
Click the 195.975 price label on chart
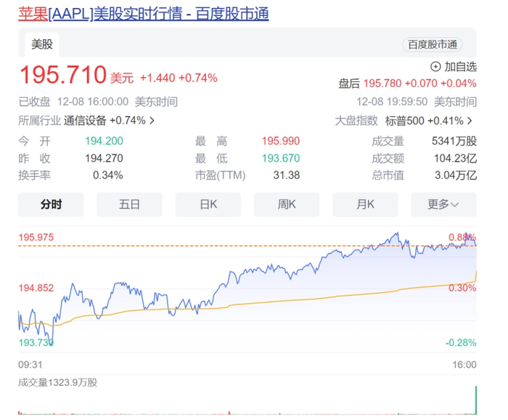(x=36, y=237)
